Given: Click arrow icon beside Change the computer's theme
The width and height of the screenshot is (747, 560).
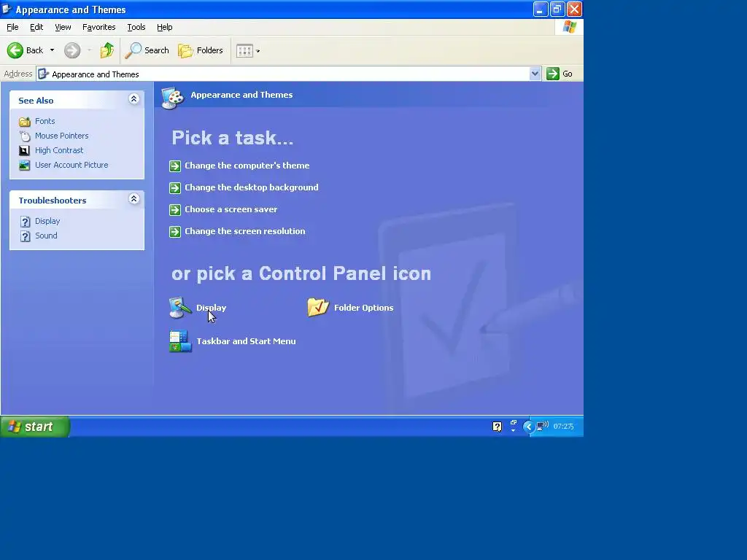Looking at the screenshot, I should [x=175, y=166].
